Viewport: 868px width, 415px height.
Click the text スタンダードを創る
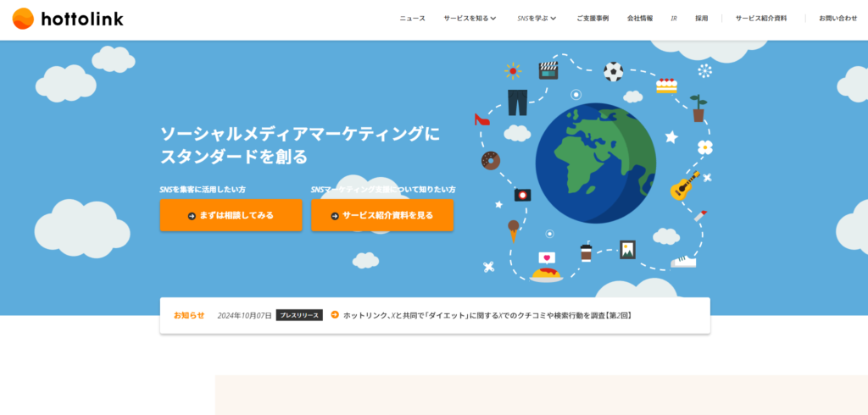pos(234,156)
